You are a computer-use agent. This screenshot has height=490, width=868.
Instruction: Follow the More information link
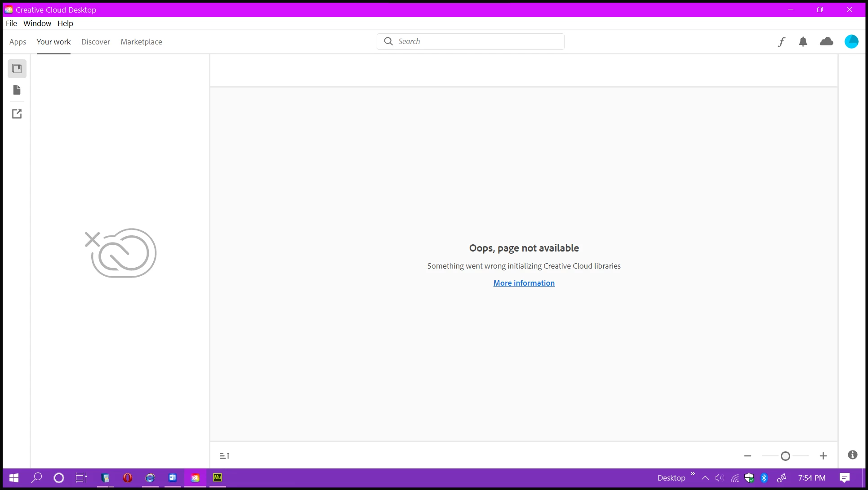(x=524, y=283)
